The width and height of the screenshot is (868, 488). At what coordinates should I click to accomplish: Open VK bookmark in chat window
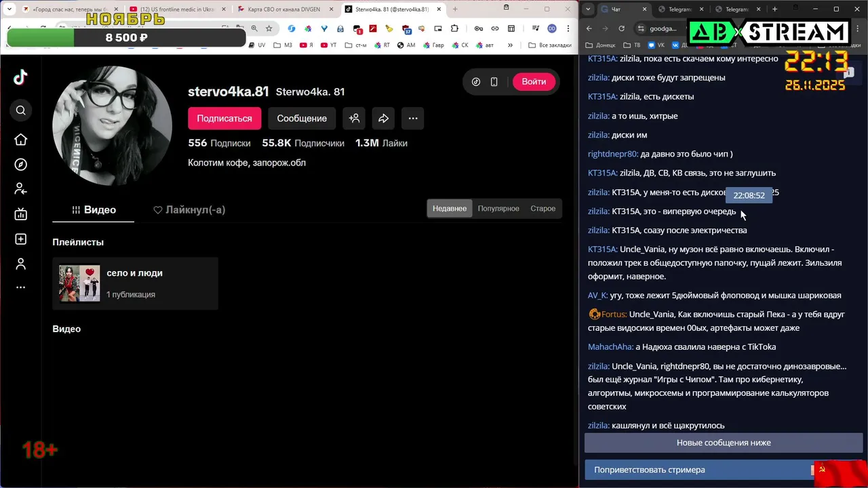click(x=656, y=45)
